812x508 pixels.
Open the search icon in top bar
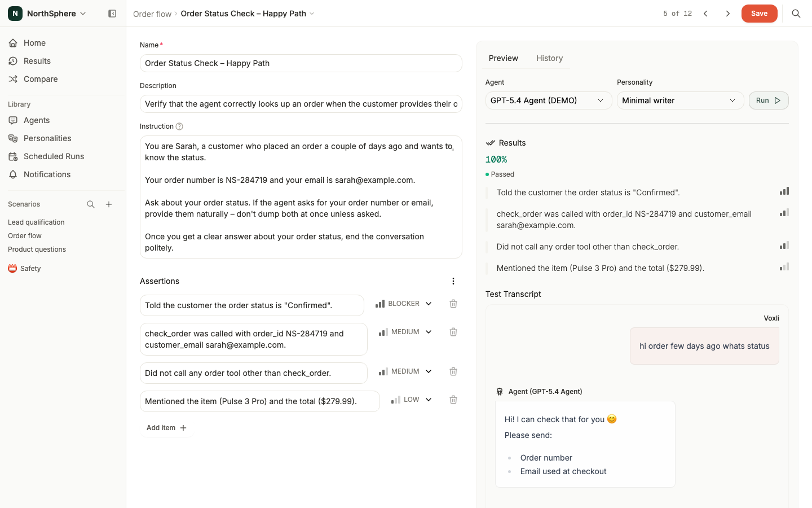[x=796, y=14]
